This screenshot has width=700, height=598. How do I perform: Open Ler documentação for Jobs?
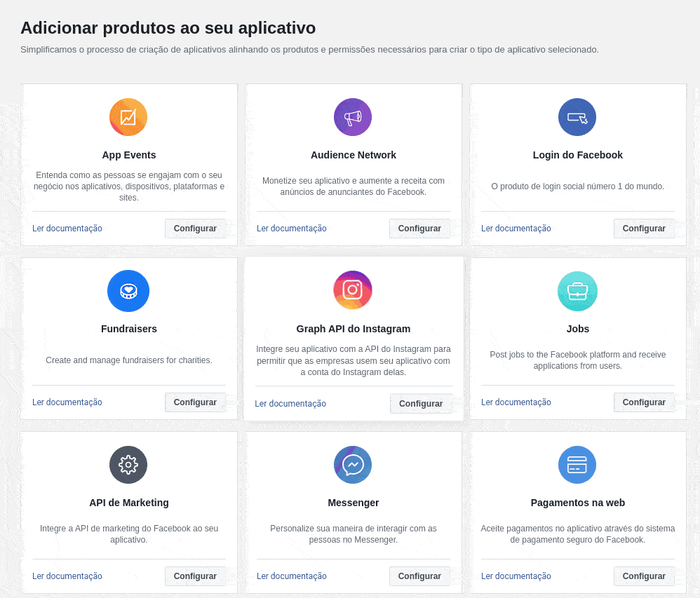(516, 402)
